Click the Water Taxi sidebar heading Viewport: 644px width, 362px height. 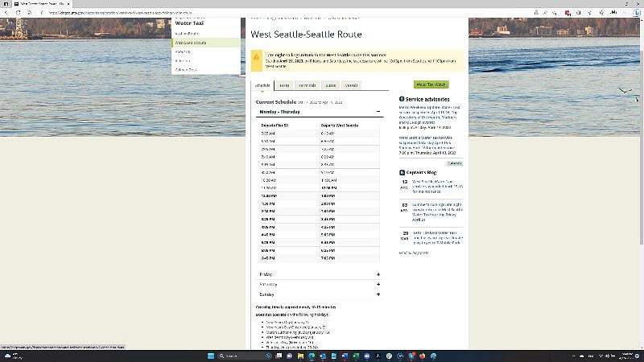pyautogui.click(x=189, y=23)
